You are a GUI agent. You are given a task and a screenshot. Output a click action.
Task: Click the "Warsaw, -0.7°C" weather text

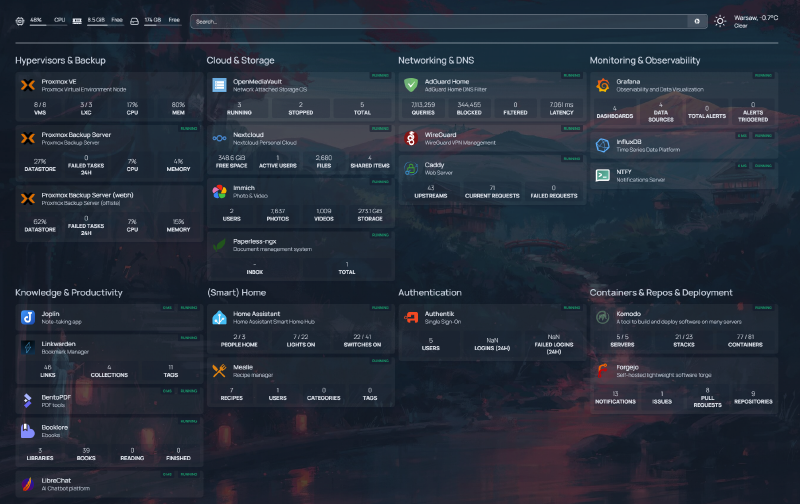(756, 18)
